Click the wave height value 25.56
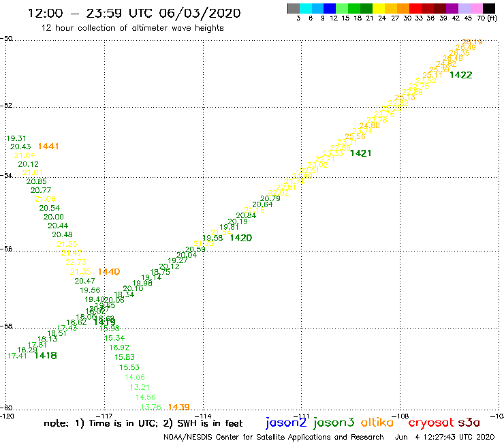The height and width of the screenshot is (443, 504). click(x=355, y=136)
